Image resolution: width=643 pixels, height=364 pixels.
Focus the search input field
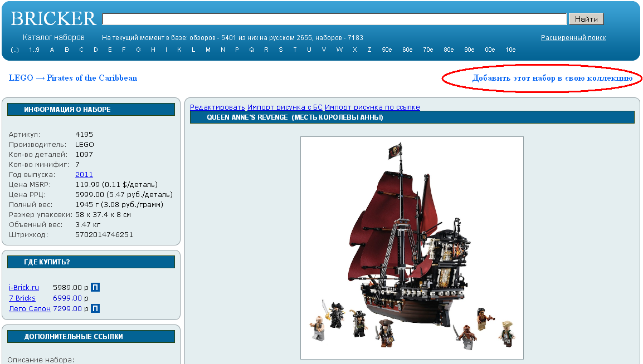tap(335, 19)
